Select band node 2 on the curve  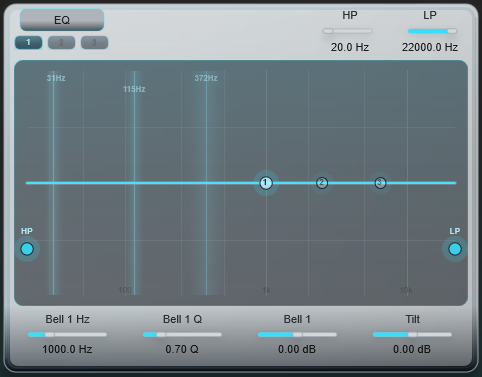tap(322, 183)
